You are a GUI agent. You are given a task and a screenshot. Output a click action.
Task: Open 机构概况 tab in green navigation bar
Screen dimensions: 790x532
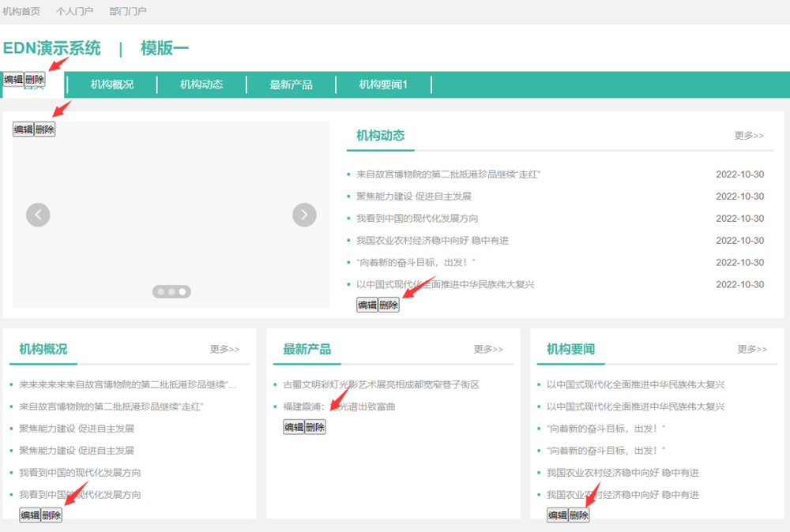tap(112, 84)
